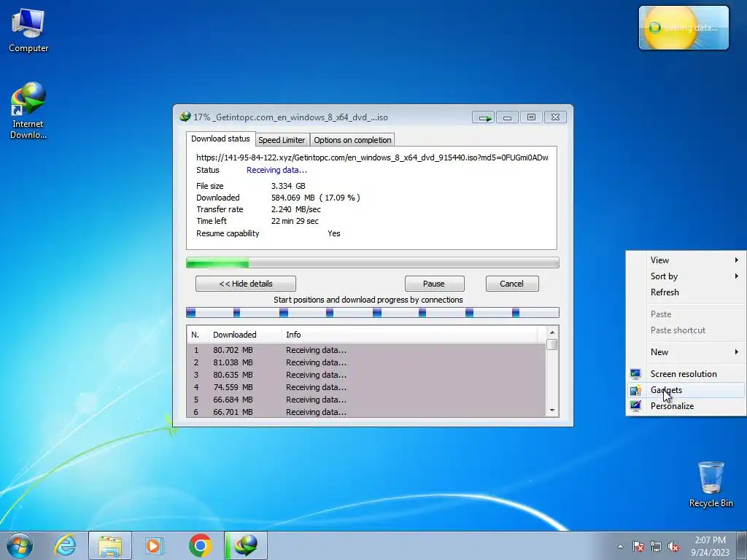This screenshot has width=747, height=560.
Task: Click the Personalize menu icon
Action: click(635, 406)
